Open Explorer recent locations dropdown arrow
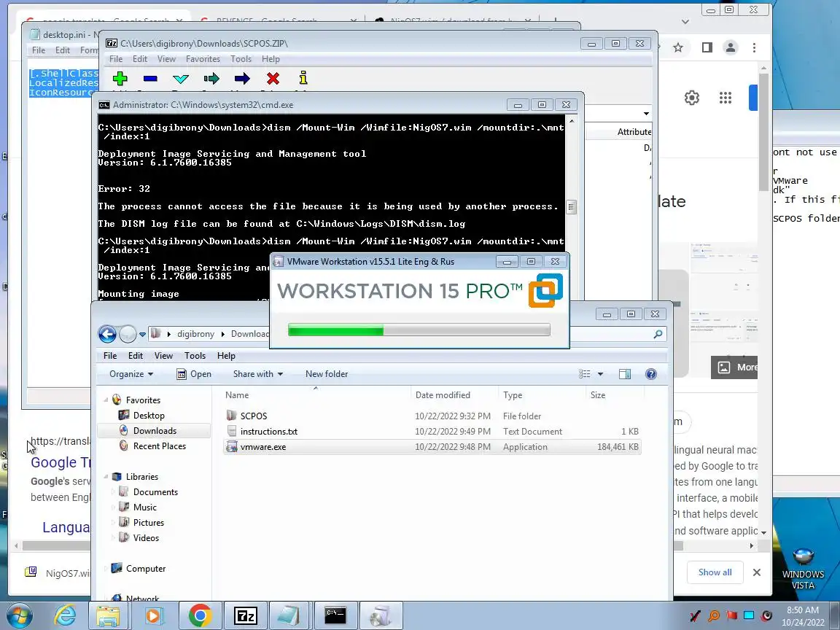The width and height of the screenshot is (840, 630). 142,334
